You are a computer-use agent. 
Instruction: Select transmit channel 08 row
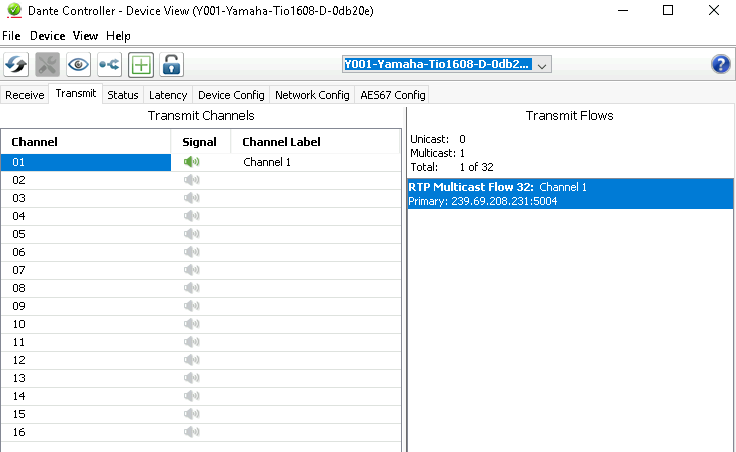tap(201, 288)
